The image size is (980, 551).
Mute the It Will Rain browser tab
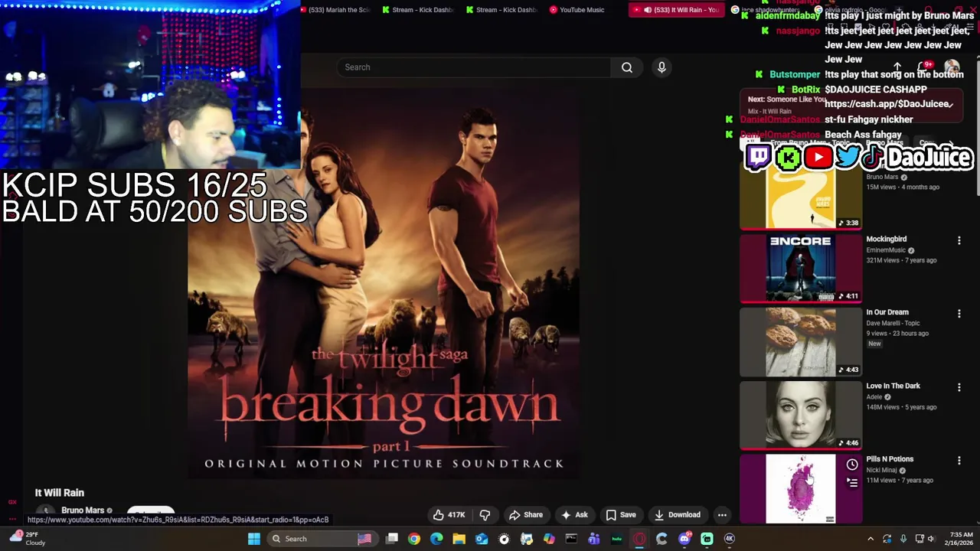coord(648,10)
